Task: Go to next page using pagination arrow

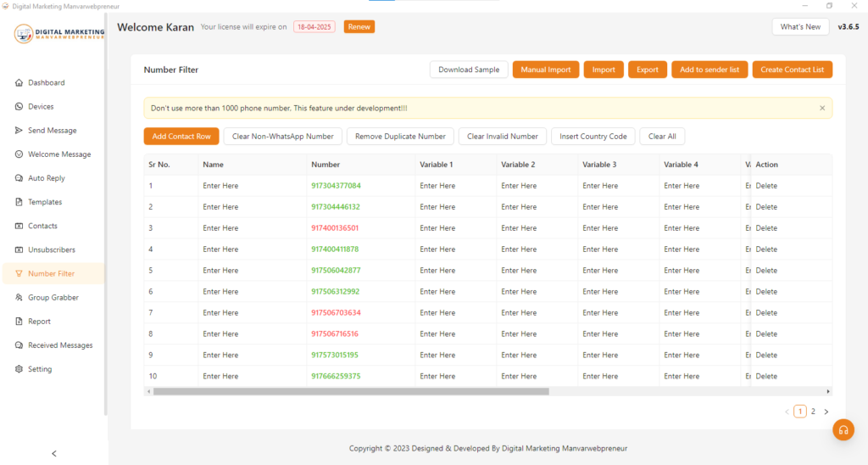Action: [826, 412]
